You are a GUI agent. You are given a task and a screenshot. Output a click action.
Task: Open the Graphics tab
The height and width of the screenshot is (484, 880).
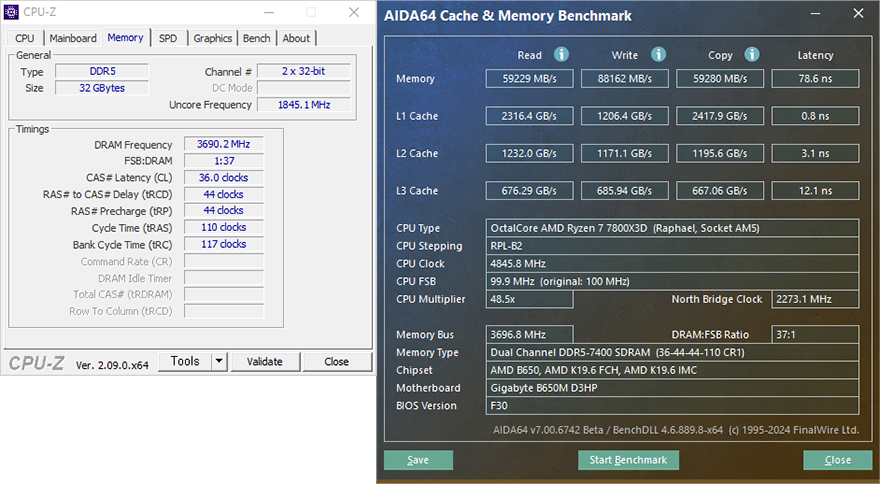tap(213, 38)
